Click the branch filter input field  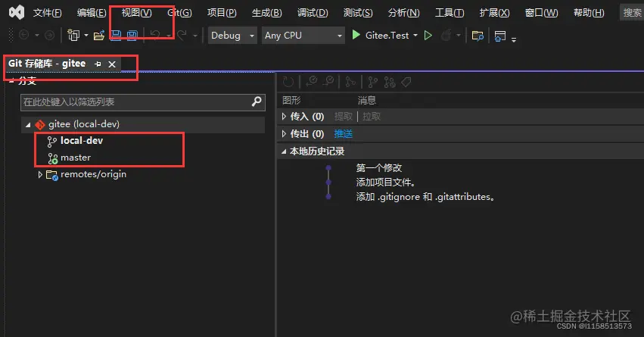pyautogui.click(x=143, y=102)
